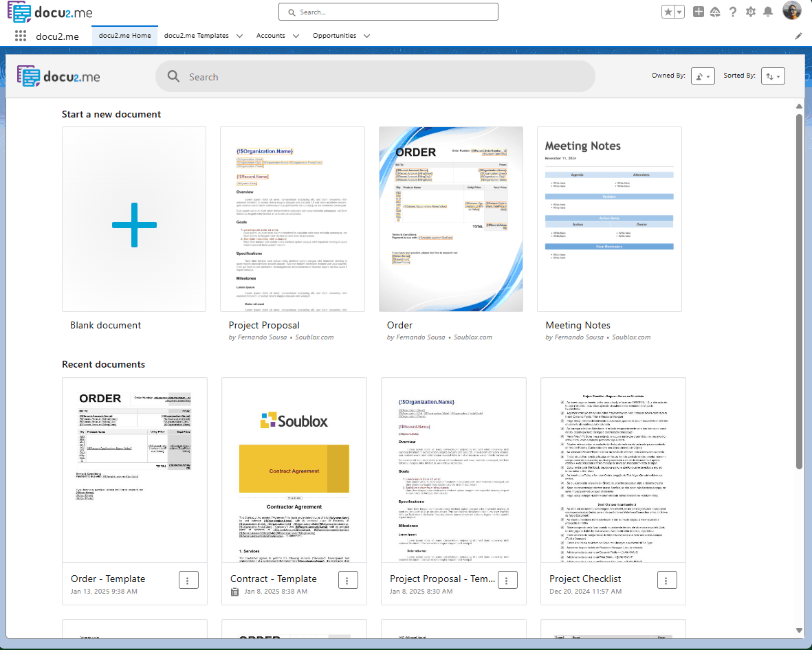Open the Owned By filter dropdown
Viewport: 812px width, 650px height.
click(703, 76)
